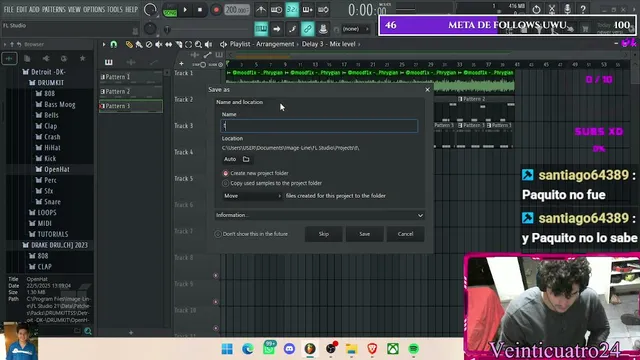Click the record button
Image resolution: width=640 pixels, height=360 pixels.
[216, 10]
